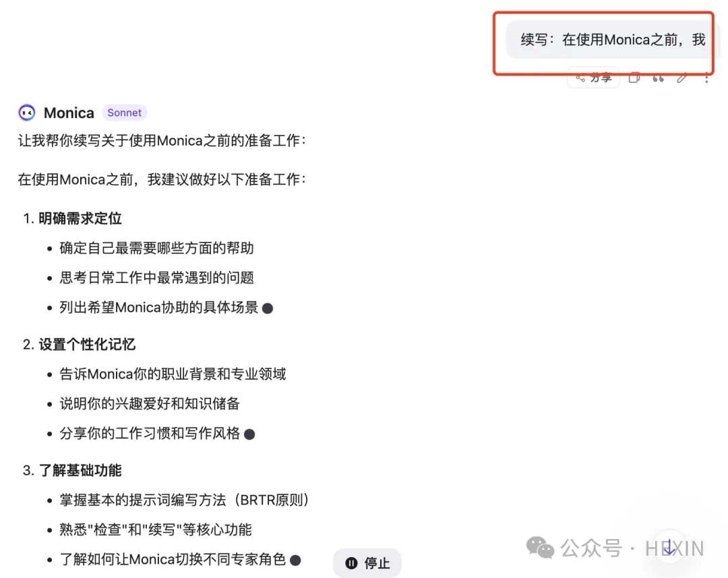Screen dimensions: 728x578
Task: Click the 分享 share button
Action: (x=593, y=78)
